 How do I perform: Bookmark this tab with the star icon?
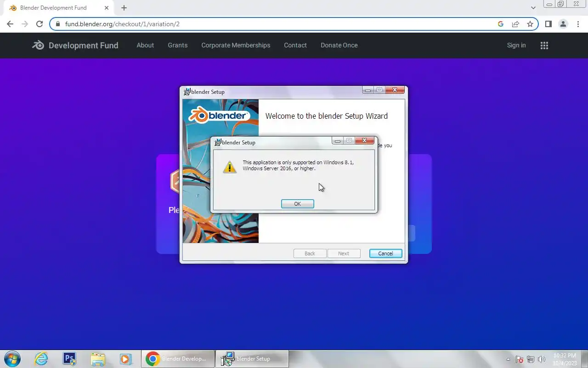[x=530, y=24]
